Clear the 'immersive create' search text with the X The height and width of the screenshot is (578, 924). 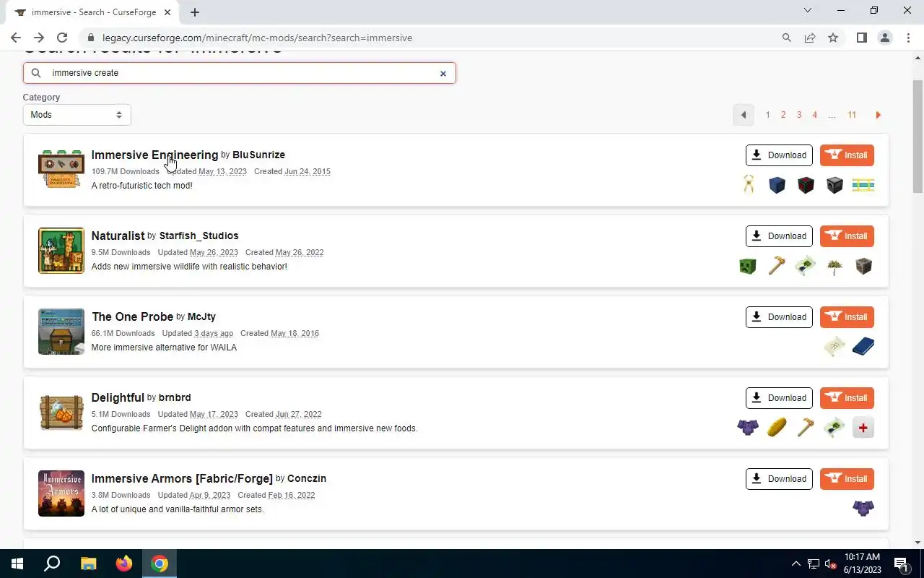[x=443, y=73]
